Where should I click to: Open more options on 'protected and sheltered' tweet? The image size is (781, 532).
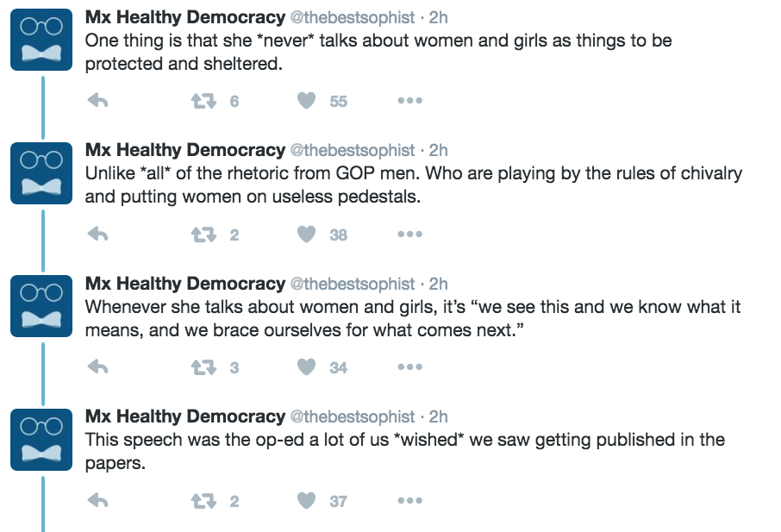coord(409,101)
